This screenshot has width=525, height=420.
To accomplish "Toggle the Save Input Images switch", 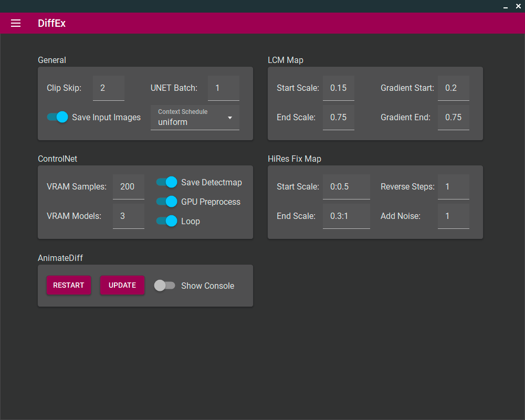I will 58,117.
